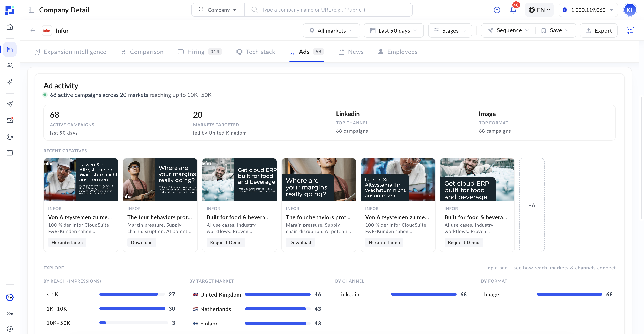Select the company building sidebar icon
644x334 pixels.
[10, 49]
